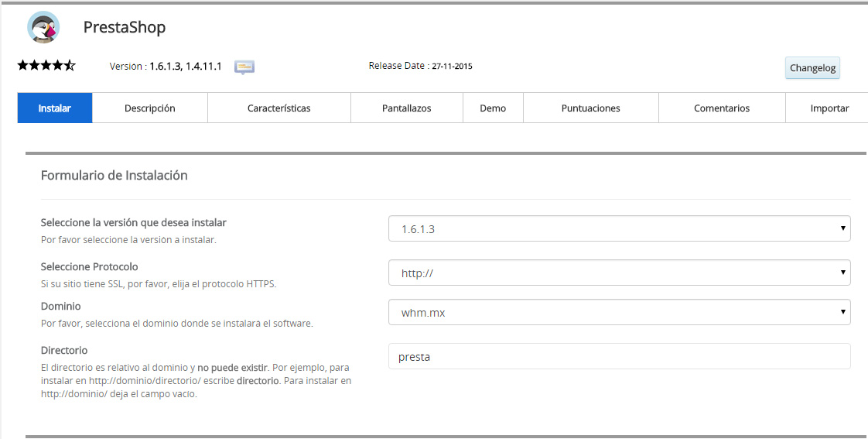Open the protocol dropdown showing http://
Screen dimensions: 868x439
click(x=619, y=273)
